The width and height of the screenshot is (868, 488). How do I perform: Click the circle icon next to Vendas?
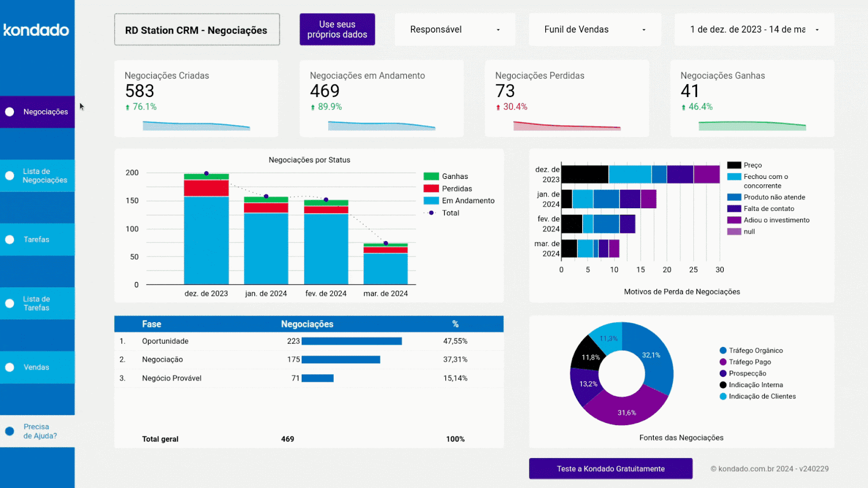[9, 367]
